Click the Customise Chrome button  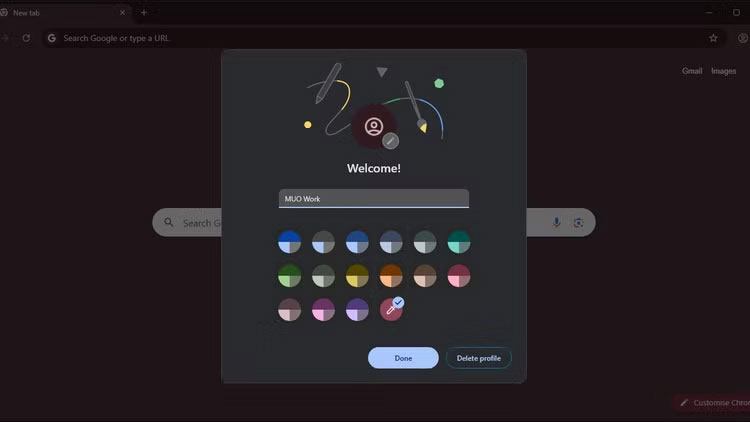712,402
